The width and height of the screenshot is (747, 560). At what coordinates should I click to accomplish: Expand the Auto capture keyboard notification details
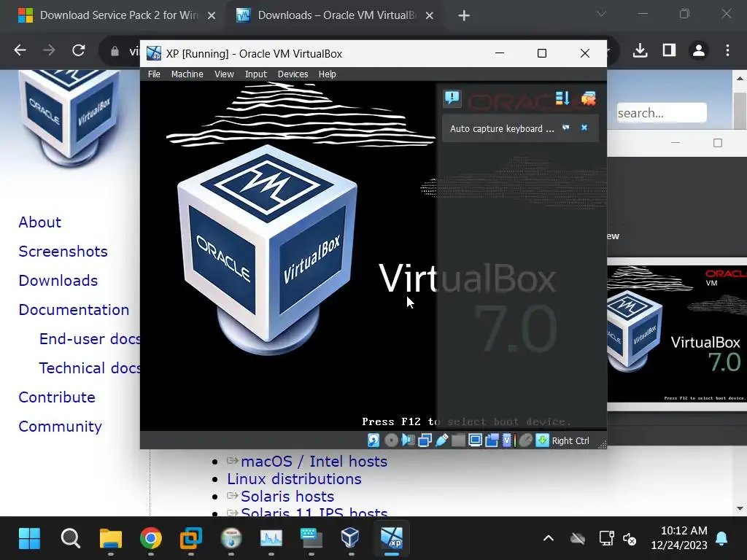coord(566,128)
